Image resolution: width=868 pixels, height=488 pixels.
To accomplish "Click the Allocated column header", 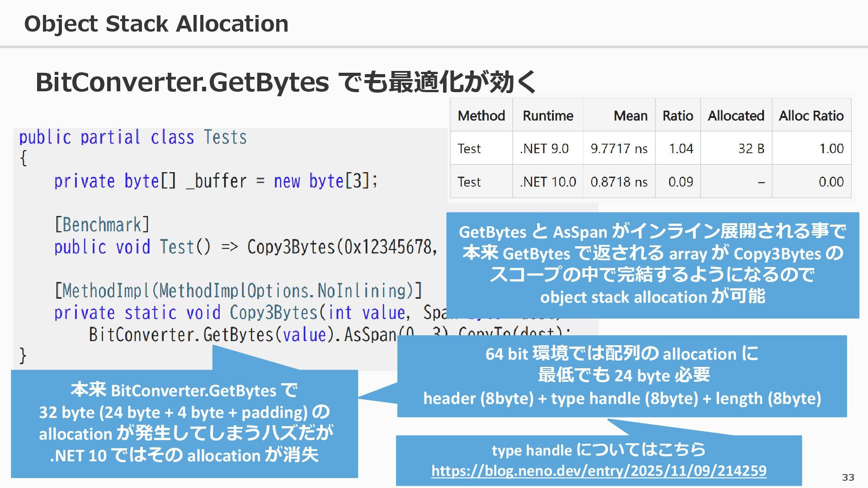I will (736, 116).
